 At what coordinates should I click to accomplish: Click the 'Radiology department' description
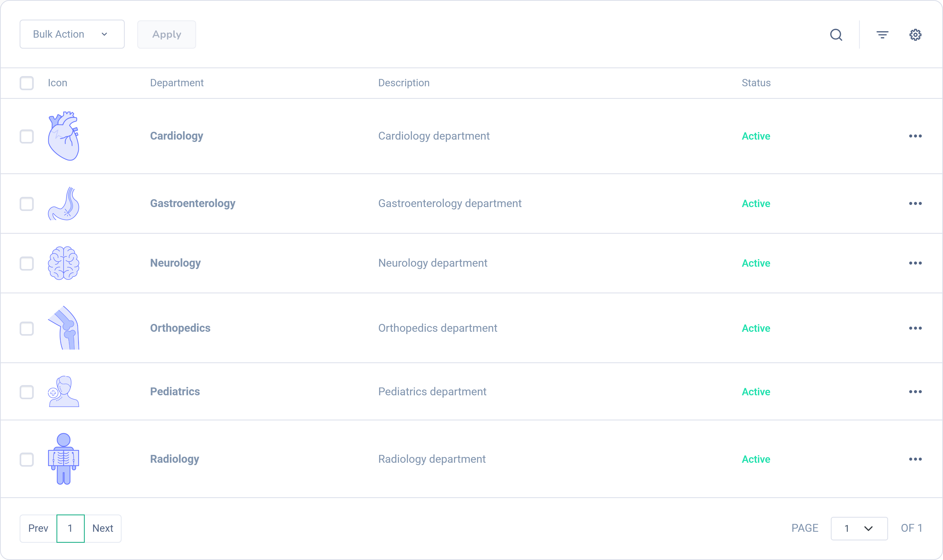[432, 459]
